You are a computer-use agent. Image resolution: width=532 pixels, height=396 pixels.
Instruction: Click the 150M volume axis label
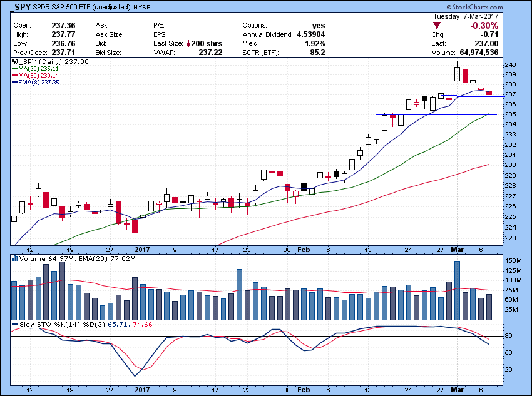(x=513, y=261)
